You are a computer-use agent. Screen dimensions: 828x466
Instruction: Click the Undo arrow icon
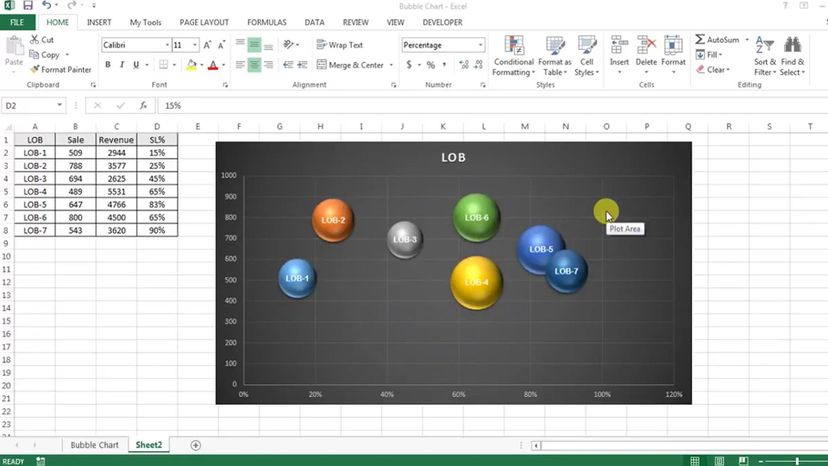coord(46,6)
